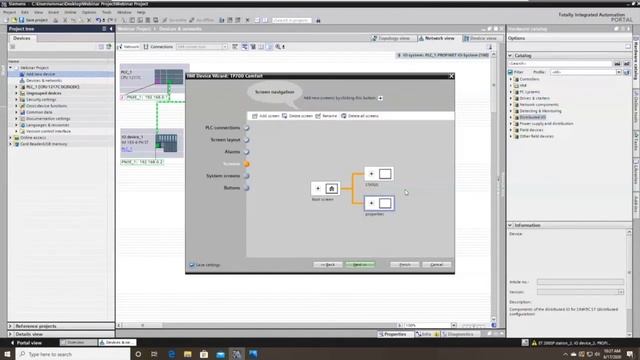This screenshot has width=640, height=360.
Task: Switch to Network view tab
Action: pyautogui.click(x=437, y=38)
